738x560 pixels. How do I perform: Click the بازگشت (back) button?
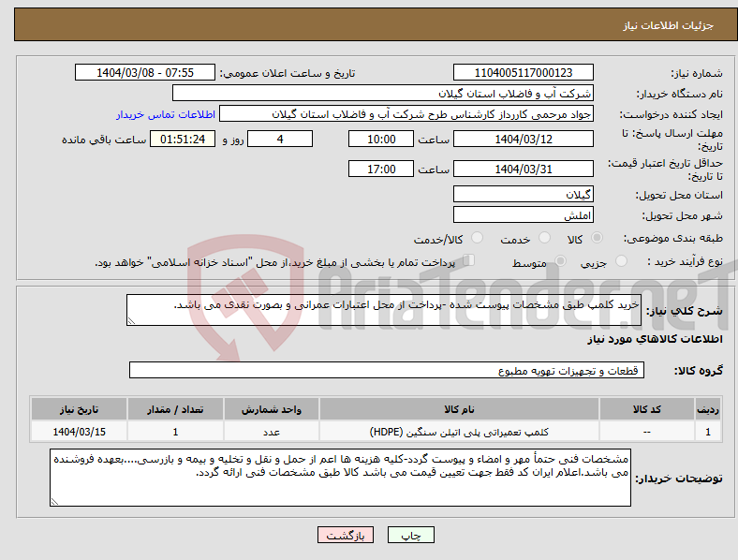(x=346, y=535)
